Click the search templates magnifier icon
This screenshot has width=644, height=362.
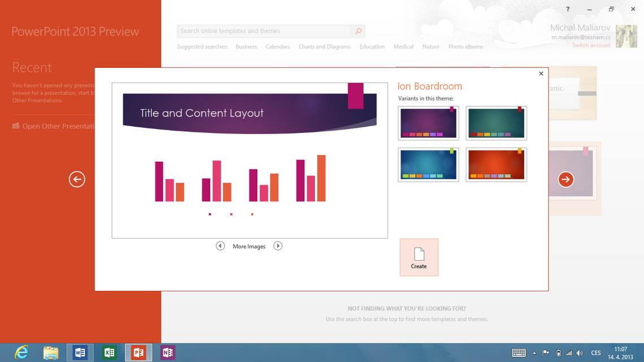(358, 31)
